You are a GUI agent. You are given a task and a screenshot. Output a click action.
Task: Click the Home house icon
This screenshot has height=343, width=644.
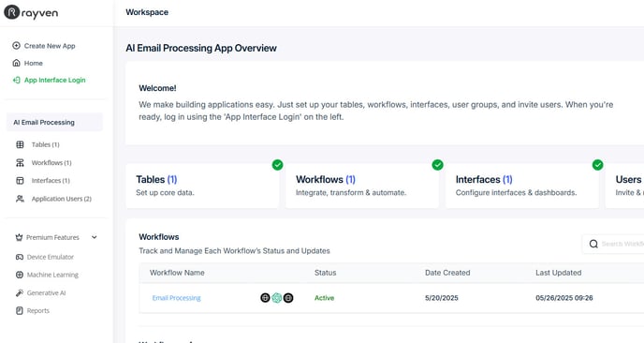pos(17,63)
